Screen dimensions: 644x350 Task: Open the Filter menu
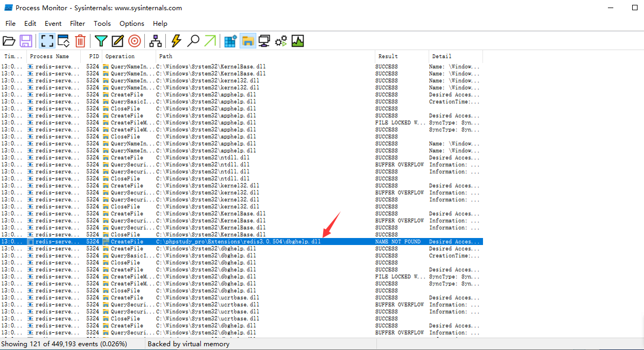pos(77,23)
